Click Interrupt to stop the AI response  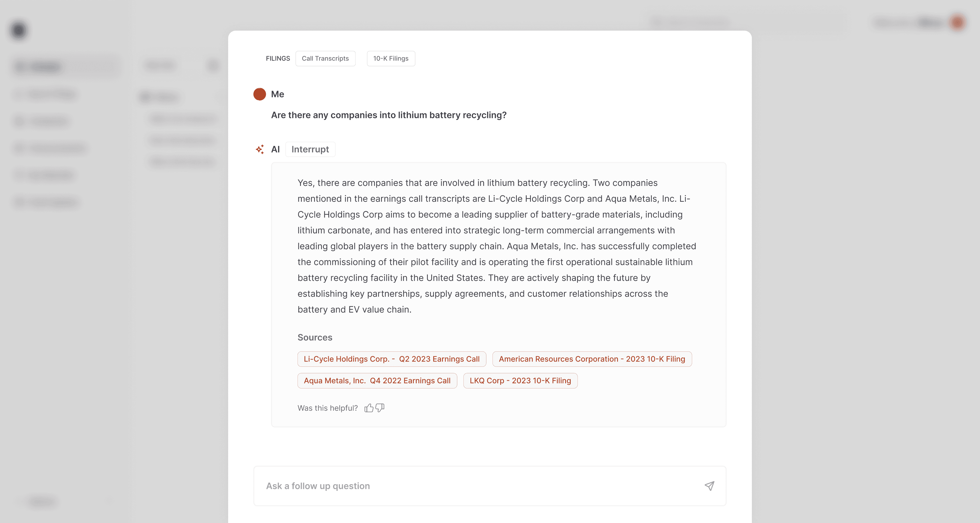(310, 149)
